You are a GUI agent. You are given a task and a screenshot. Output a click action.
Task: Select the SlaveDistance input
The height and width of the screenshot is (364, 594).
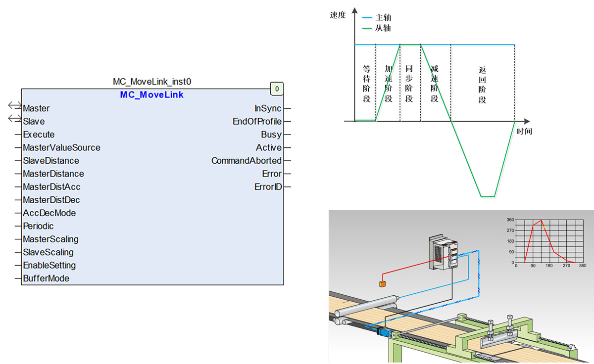pos(51,161)
